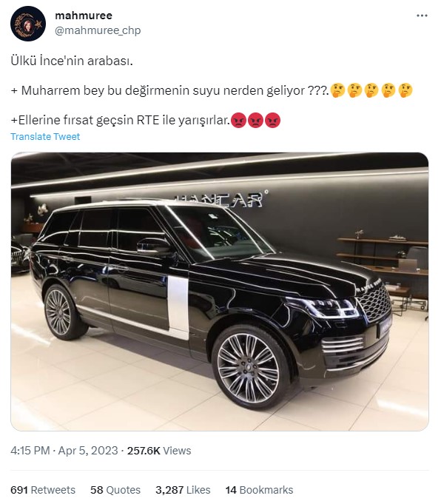
Task: Open the @mahmuree_chp handle link
Action: [x=98, y=30]
